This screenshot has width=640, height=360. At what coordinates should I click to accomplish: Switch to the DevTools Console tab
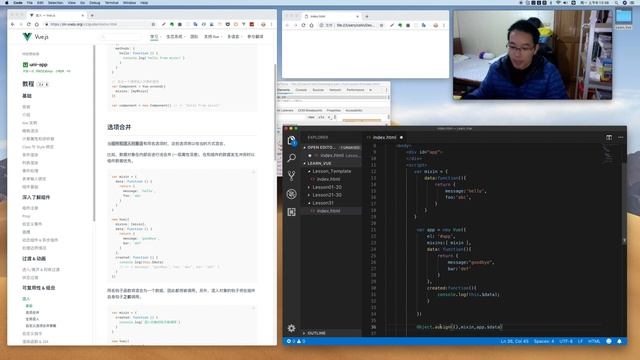[x=301, y=90]
